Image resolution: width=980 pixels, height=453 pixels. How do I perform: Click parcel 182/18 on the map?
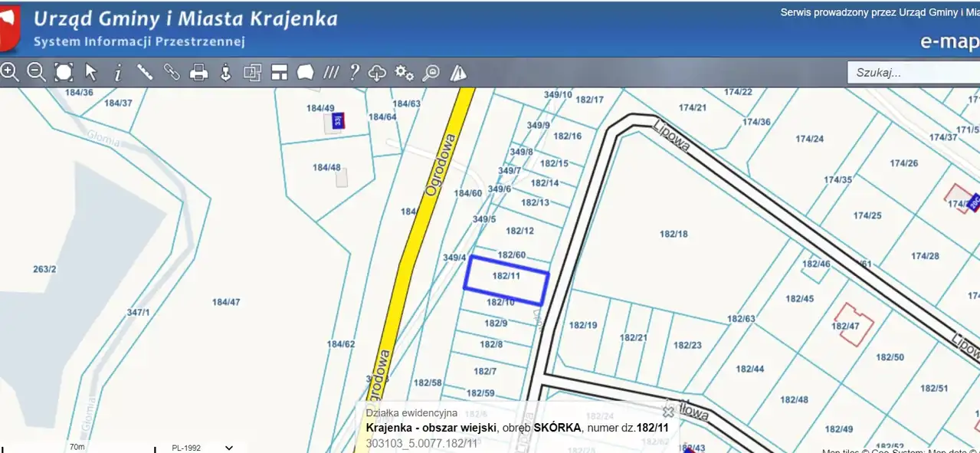click(674, 234)
